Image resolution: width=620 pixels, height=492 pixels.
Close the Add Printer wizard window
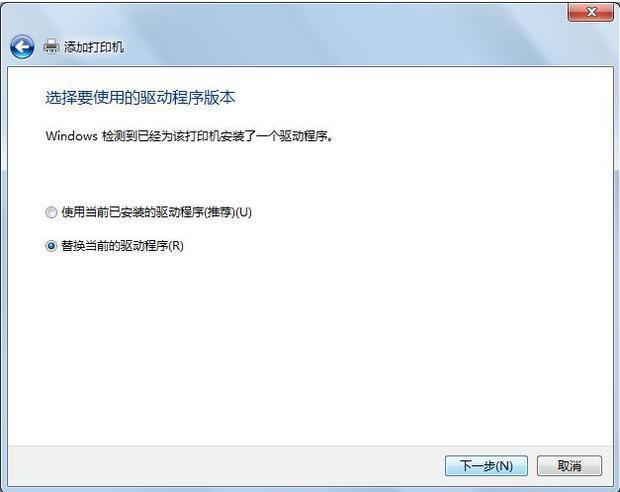point(591,13)
